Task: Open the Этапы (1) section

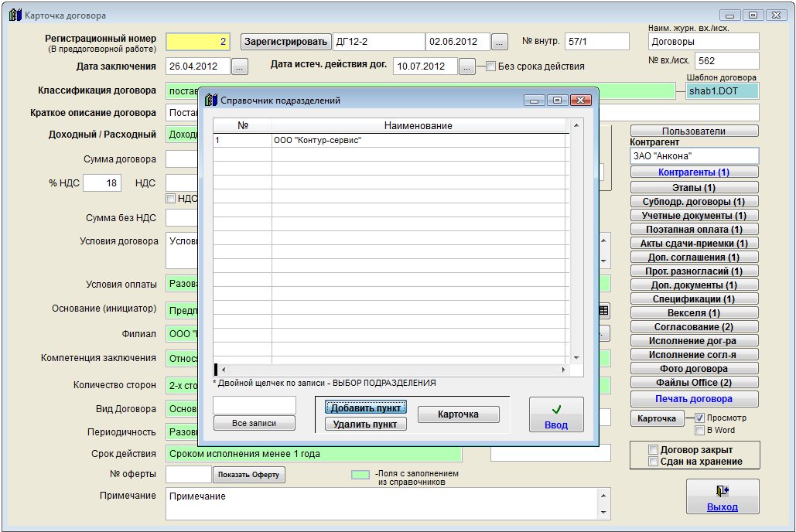Action: pyautogui.click(x=694, y=187)
